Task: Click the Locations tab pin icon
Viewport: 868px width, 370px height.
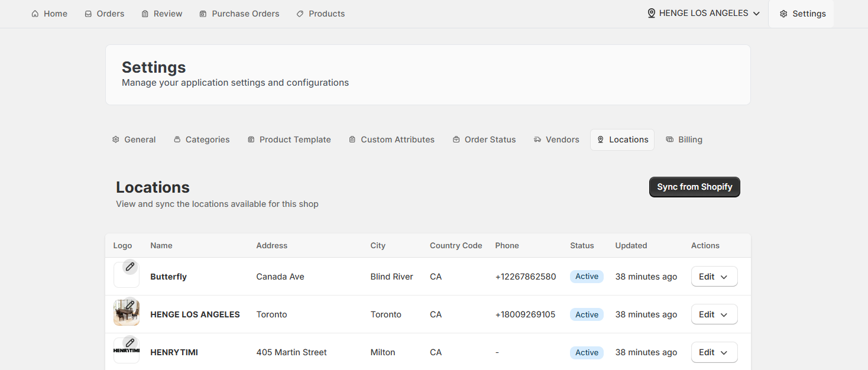Action: point(601,139)
